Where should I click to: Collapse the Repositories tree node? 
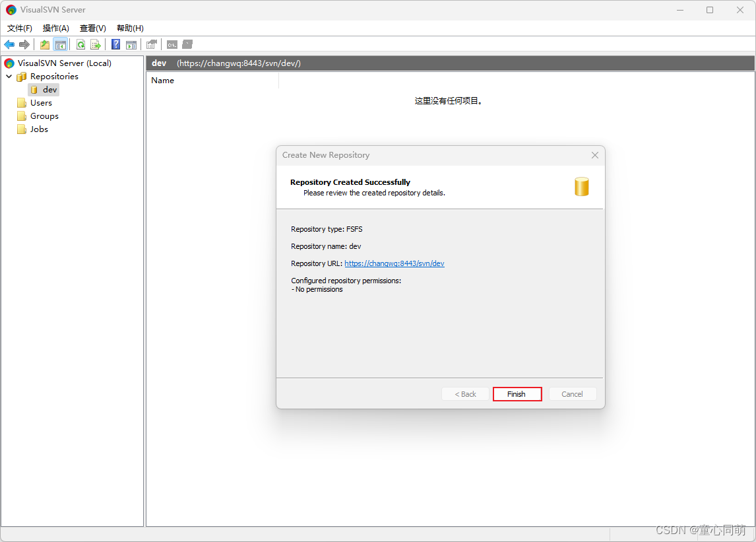[x=9, y=77]
